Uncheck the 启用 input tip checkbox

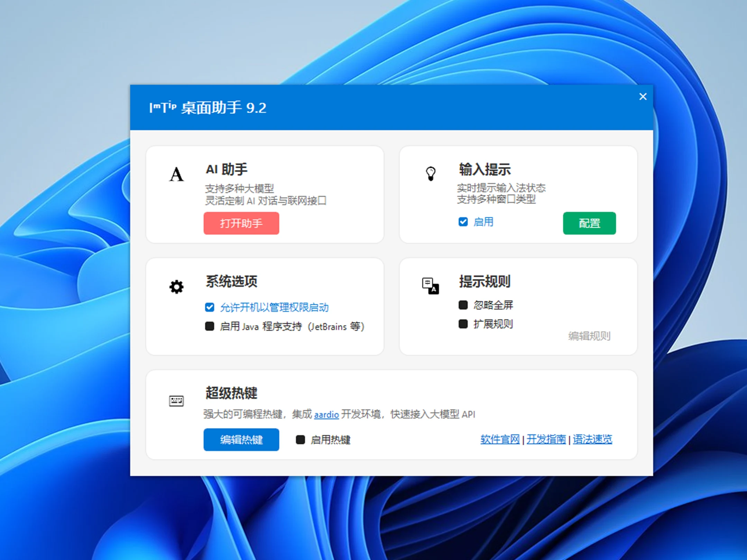click(463, 222)
